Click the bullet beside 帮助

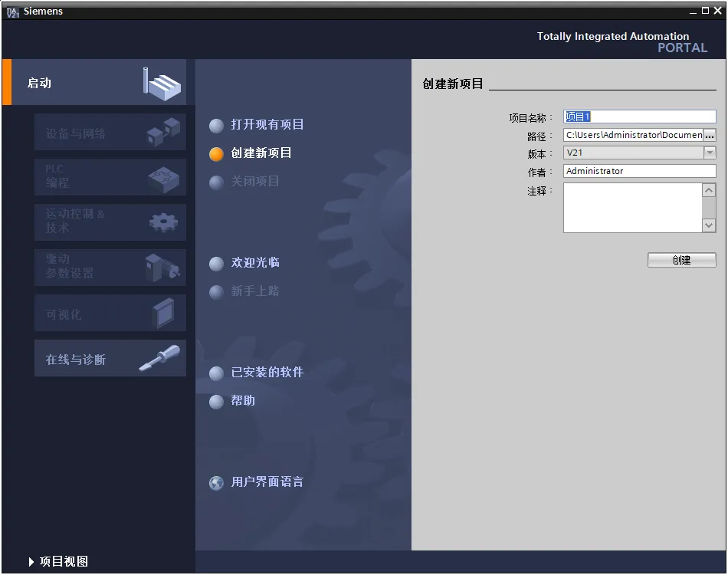[216, 402]
